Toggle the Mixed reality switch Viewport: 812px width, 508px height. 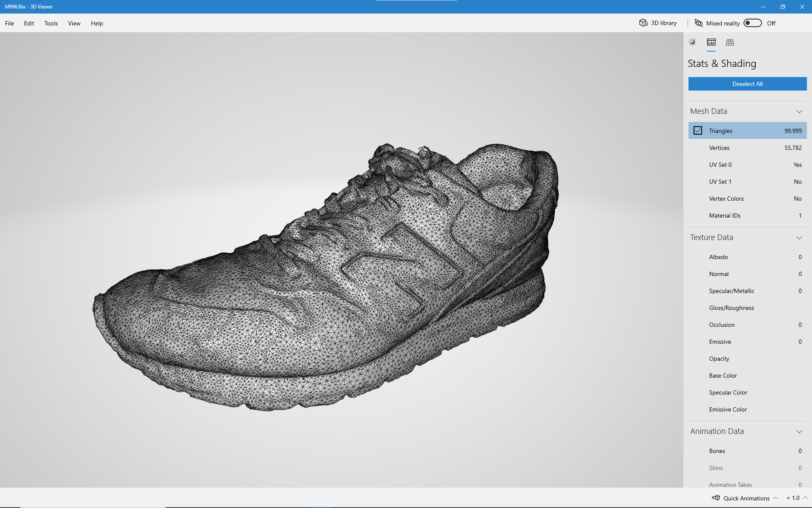click(753, 23)
